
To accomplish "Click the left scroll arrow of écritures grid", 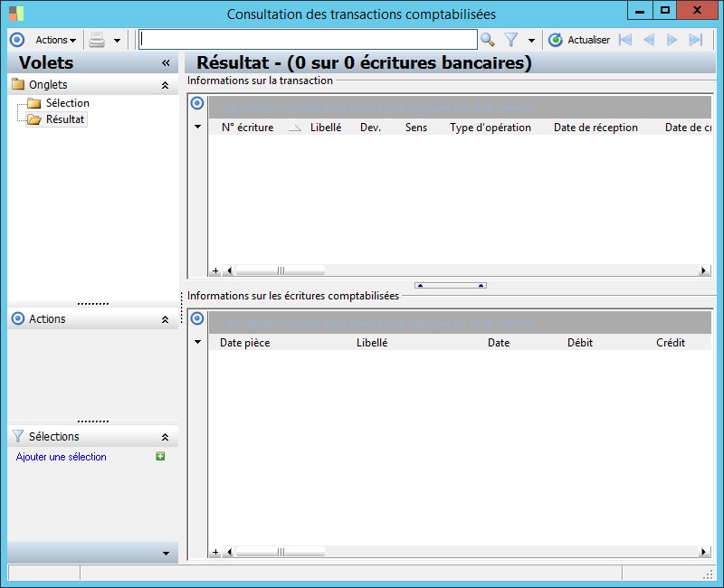I will click(x=229, y=552).
